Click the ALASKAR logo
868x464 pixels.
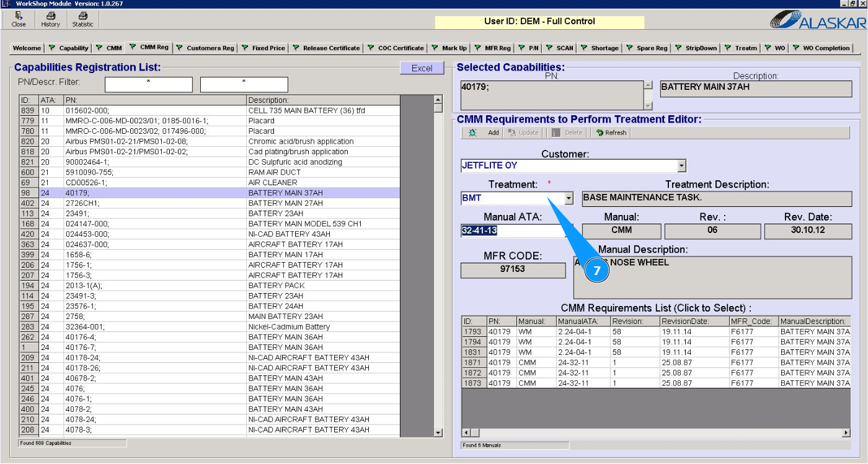click(817, 20)
